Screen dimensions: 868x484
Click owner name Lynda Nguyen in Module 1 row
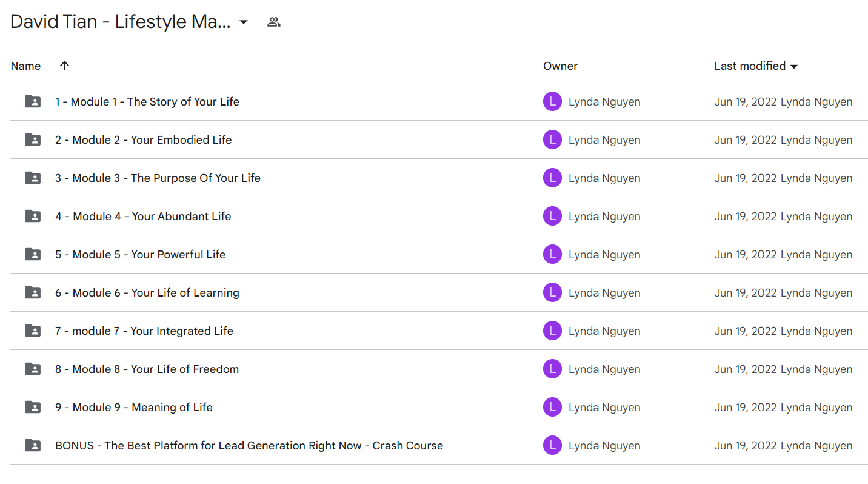(x=604, y=101)
